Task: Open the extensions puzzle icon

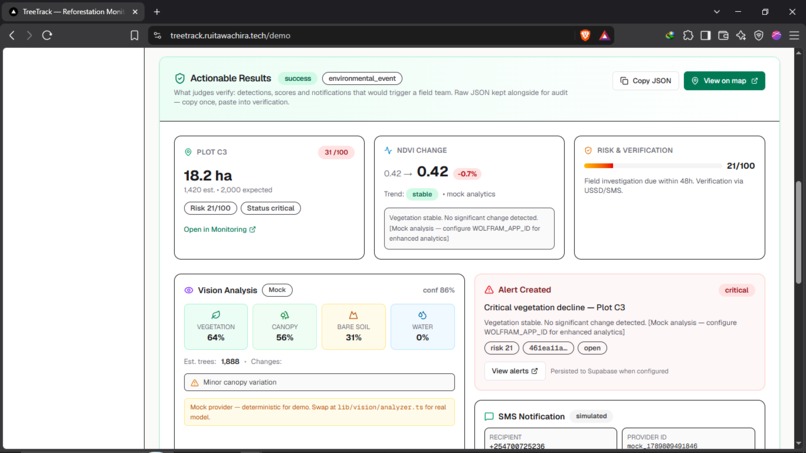Action: point(688,35)
